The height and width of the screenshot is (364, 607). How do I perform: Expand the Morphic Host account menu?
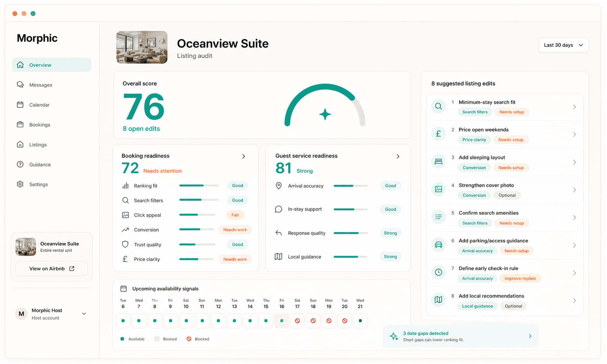84,314
